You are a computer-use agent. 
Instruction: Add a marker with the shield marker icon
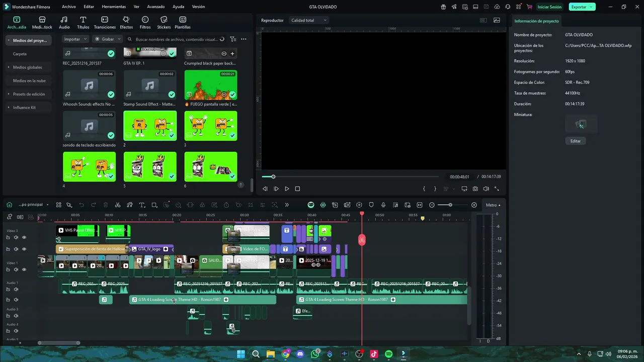coord(371,205)
